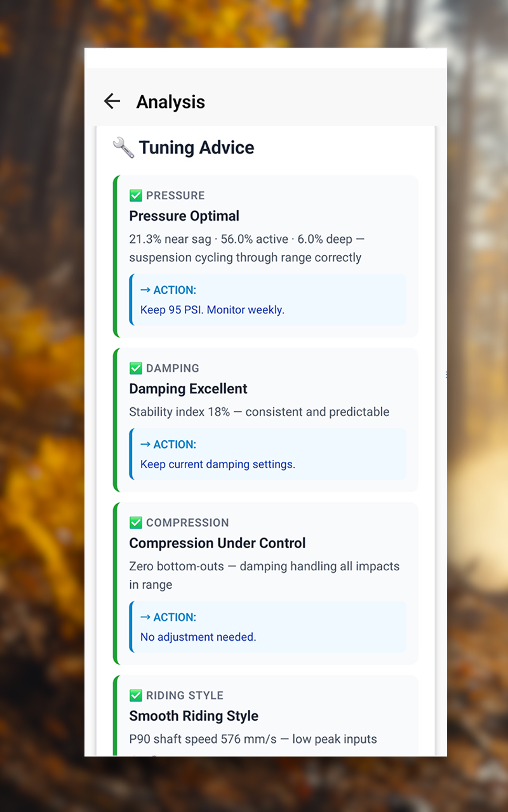Screen dimensions: 508x812
Task: Open the Compression Under Control card title
Action: click(x=217, y=543)
